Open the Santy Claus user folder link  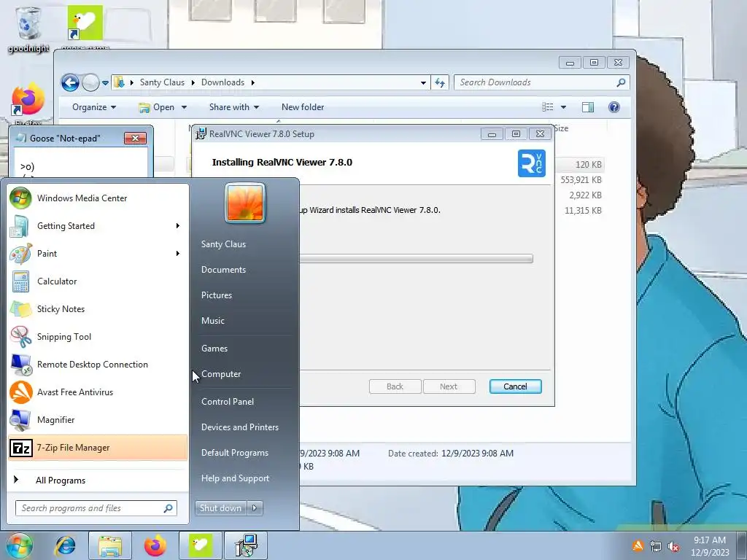click(223, 244)
